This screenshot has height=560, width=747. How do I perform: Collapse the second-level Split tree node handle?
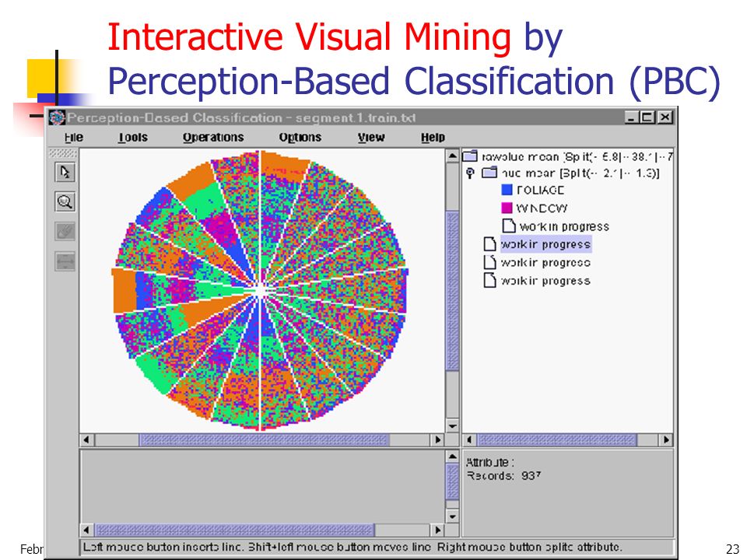tap(470, 173)
